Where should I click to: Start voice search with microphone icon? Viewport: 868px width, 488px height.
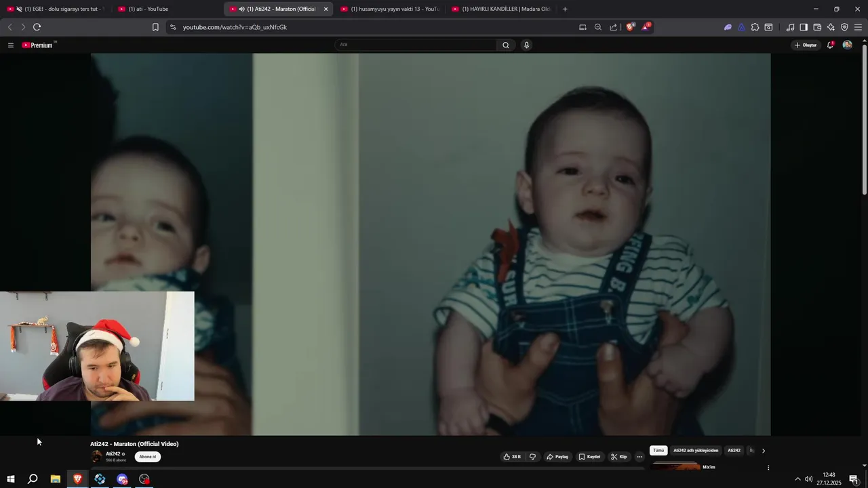(x=526, y=45)
